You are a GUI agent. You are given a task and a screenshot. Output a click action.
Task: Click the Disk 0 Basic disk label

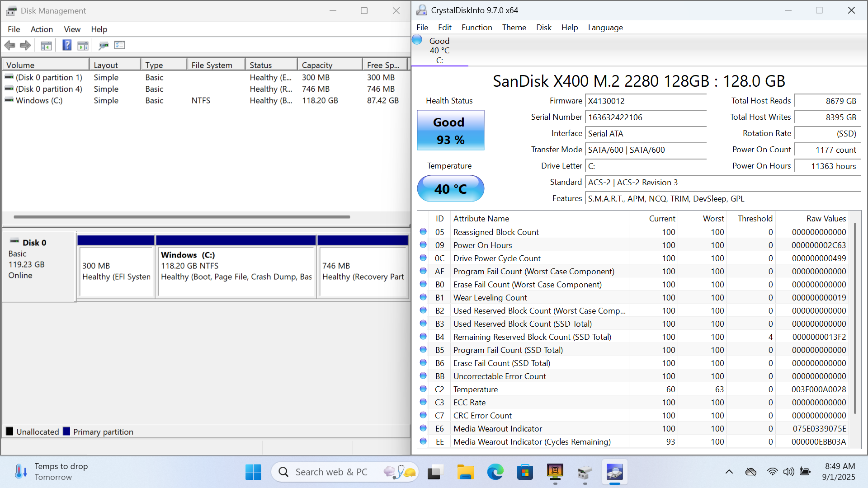point(38,267)
